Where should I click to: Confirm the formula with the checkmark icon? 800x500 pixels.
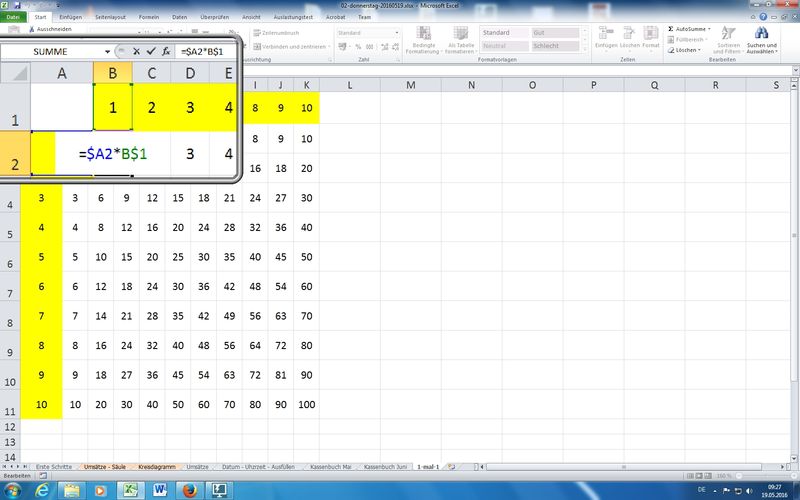151,52
